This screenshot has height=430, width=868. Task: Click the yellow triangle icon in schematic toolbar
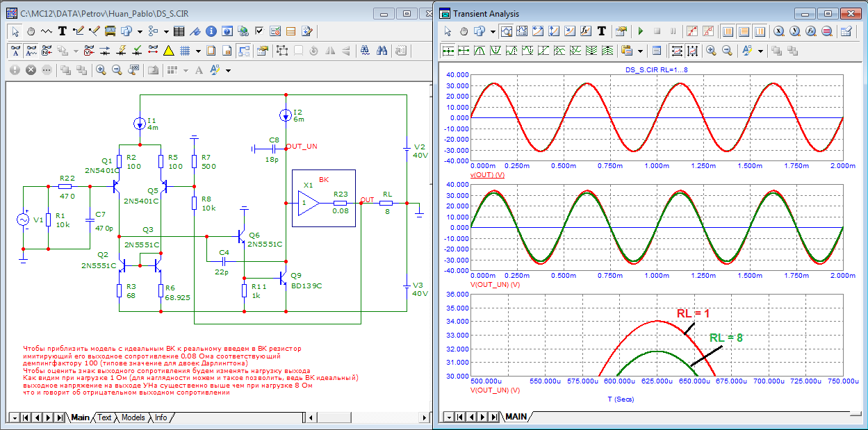pos(168,51)
